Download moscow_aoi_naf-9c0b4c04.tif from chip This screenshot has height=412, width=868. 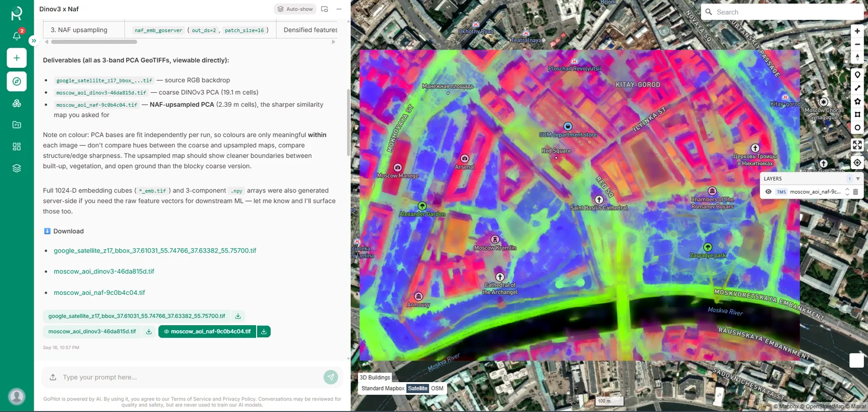click(264, 331)
